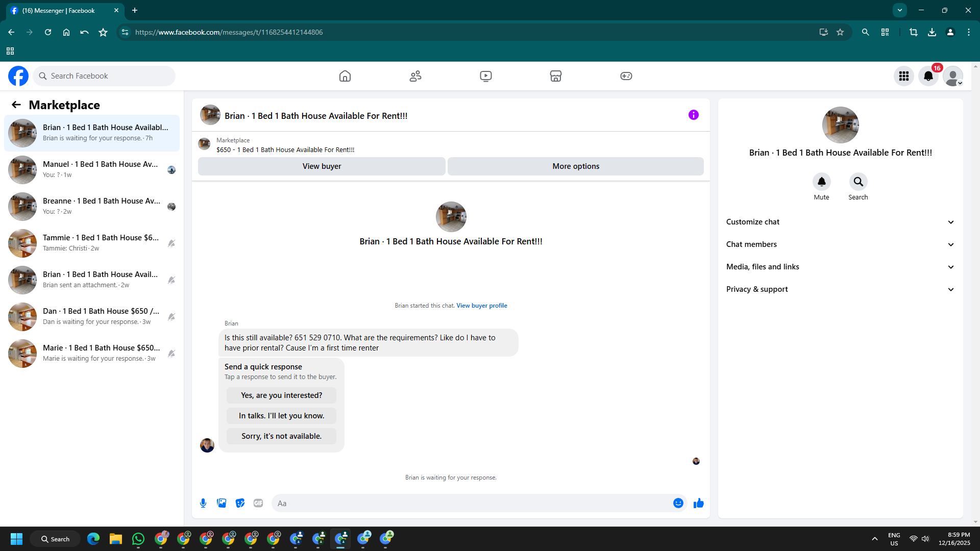Send a voice clip with microphone icon
The width and height of the screenshot is (980, 551).
point(203,503)
